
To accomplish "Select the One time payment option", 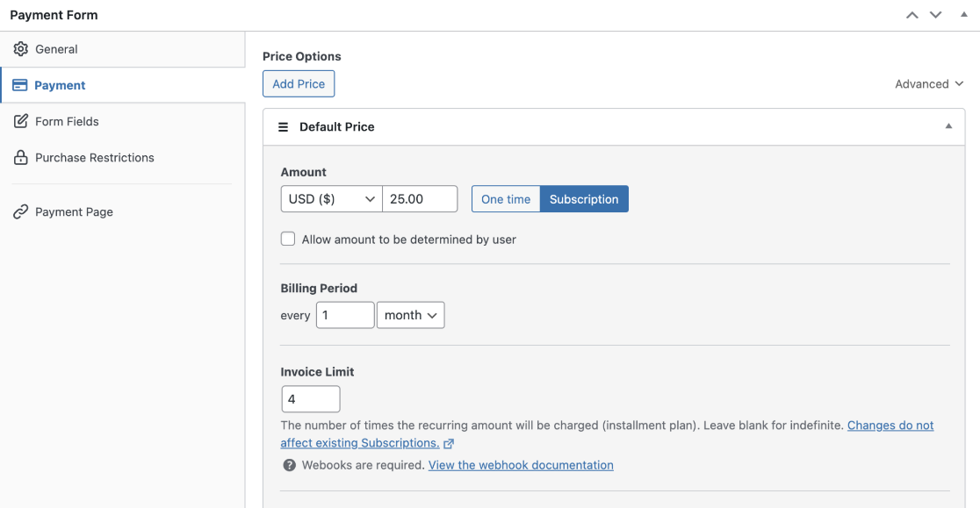I will [x=506, y=199].
